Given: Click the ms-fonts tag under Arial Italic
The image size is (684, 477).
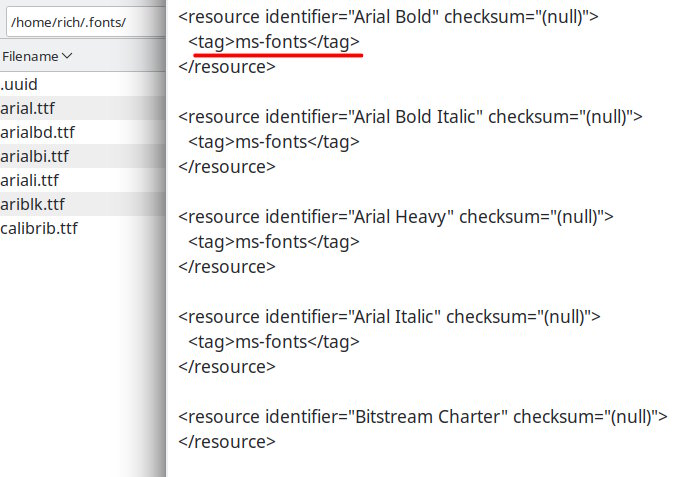Looking at the screenshot, I should tap(273, 342).
